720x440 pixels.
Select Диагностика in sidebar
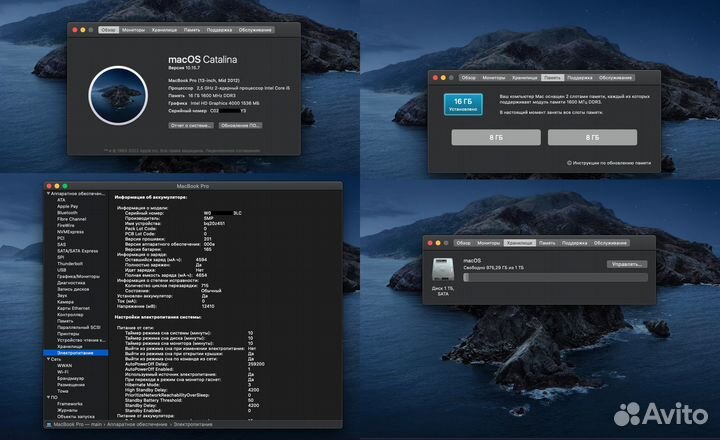(x=70, y=283)
